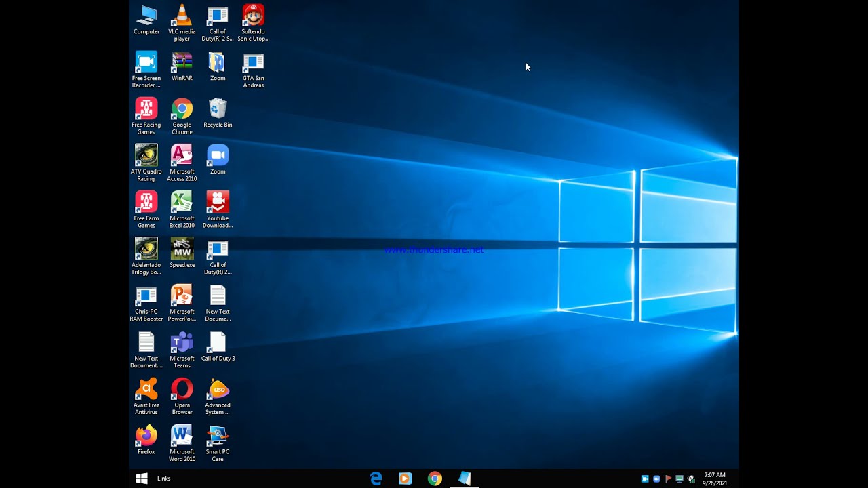Image resolution: width=868 pixels, height=488 pixels.
Task: Launch Microsoft Excel 2010
Action: click(182, 210)
